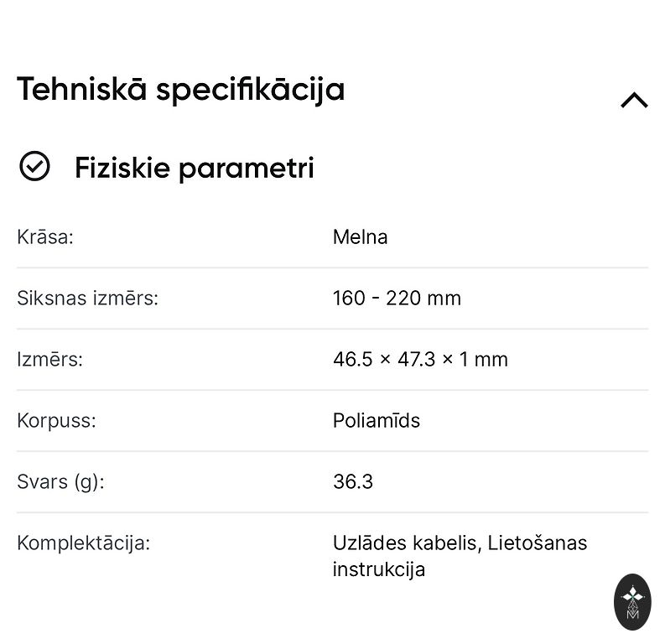Screen dimensions: 665x644
Task: Select the 36.3 weight value
Action: (x=352, y=481)
